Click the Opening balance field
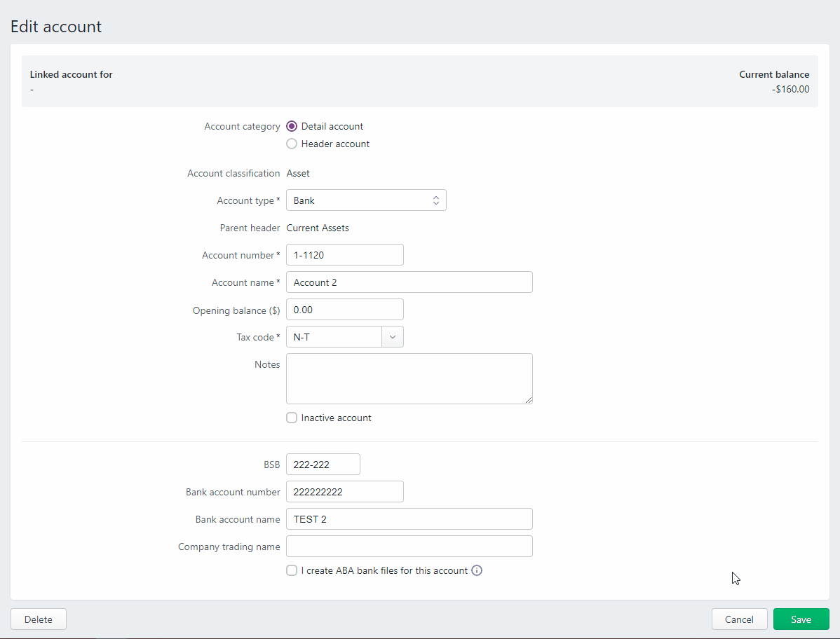This screenshot has height=639, width=840. click(x=344, y=310)
